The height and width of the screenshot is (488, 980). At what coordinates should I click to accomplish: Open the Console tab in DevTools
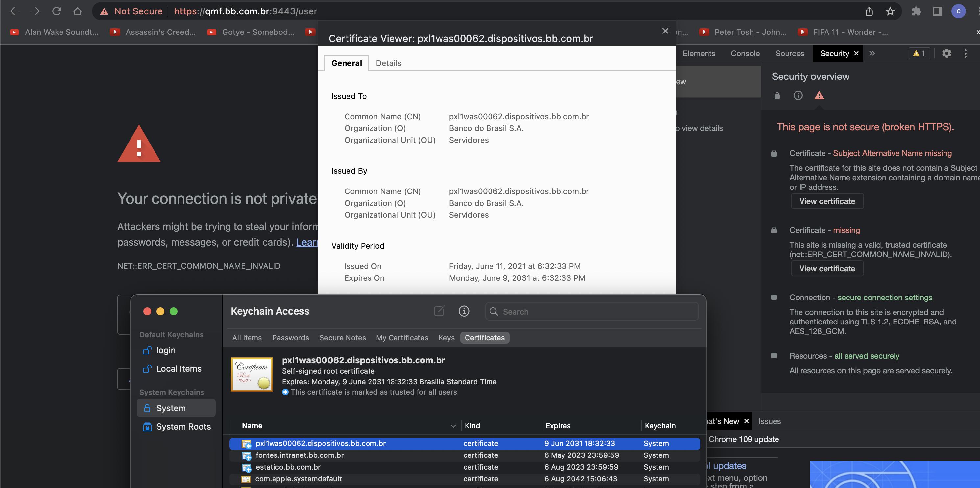(745, 53)
